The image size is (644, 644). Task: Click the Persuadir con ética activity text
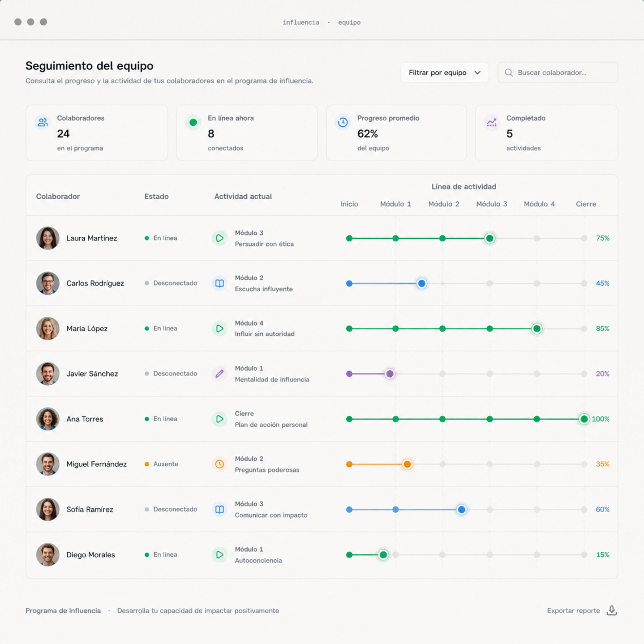[x=264, y=244]
